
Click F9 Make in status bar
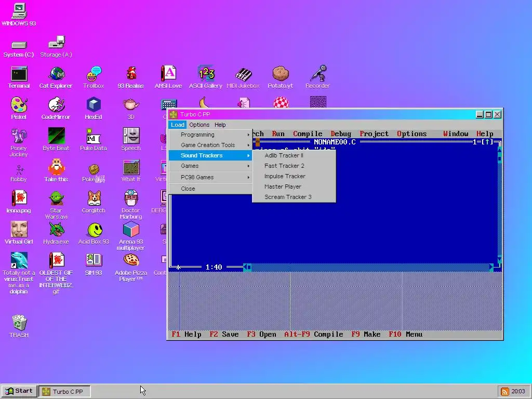pyautogui.click(x=366, y=334)
